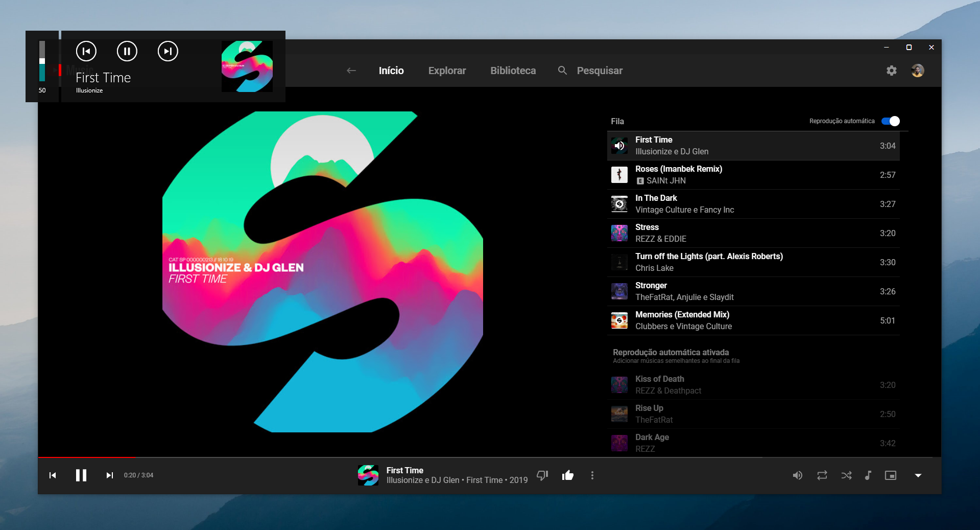Screen dimensions: 980x530
Task: Click the Illusionize e DJ Glen artist link in player bar
Action: pyautogui.click(x=423, y=480)
